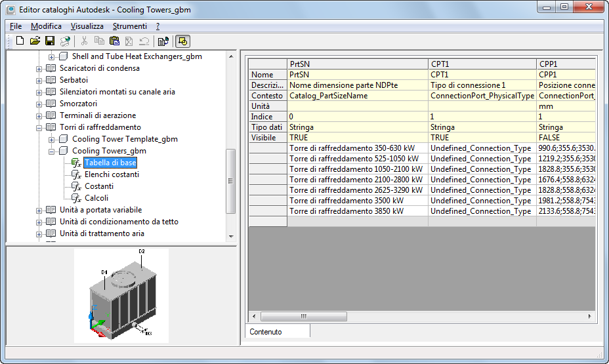Click the Paste clipboard icon
Screen dimensions: 609x364
pos(114,41)
